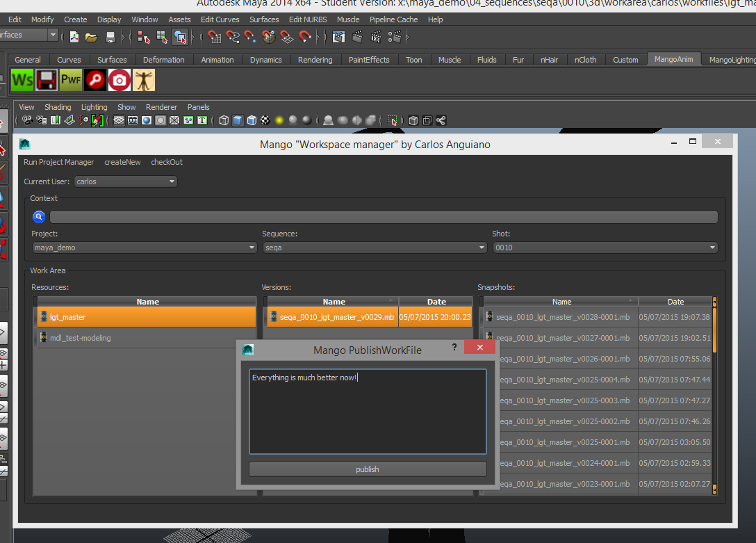This screenshot has height=543, width=756.
Task: Sort Versions by Name column header
Action: pyautogui.click(x=334, y=302)
